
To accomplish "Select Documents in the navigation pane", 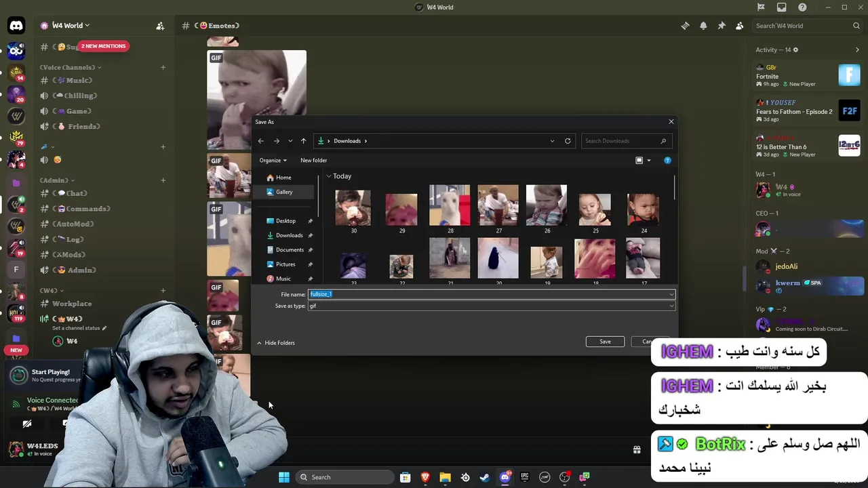I will [290, 250].
